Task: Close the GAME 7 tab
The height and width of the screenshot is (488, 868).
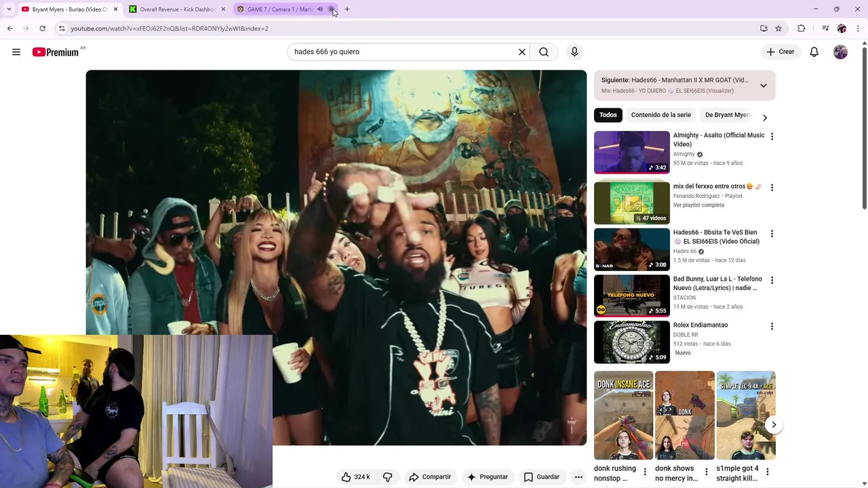Action: (331, 9)
